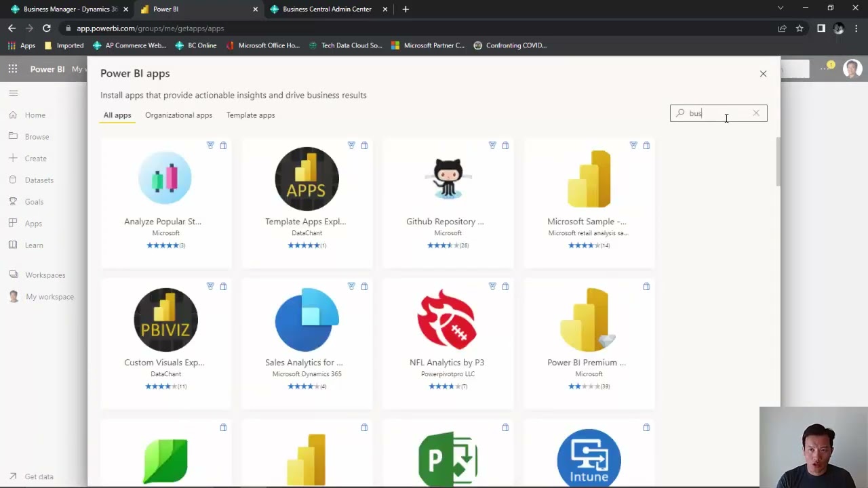Open Github Repository app octocat logo
Screen dimensions: 868x488
coord(448,179)
